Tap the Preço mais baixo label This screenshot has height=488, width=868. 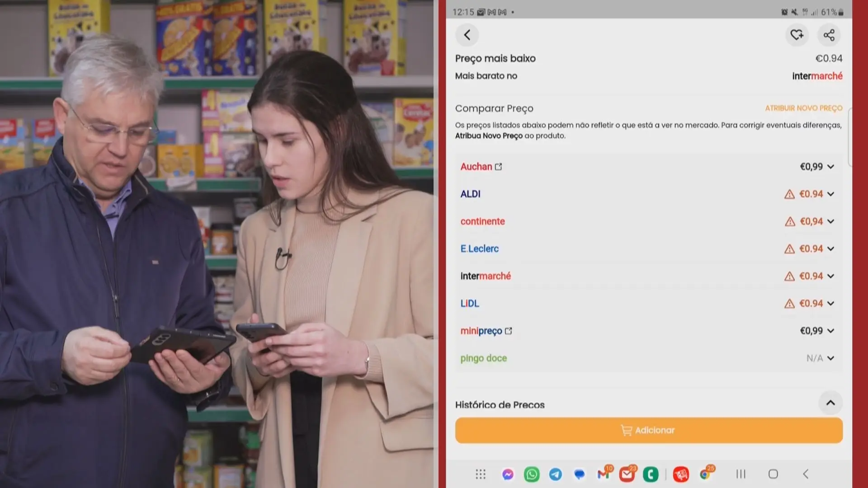tap(495, 59)
